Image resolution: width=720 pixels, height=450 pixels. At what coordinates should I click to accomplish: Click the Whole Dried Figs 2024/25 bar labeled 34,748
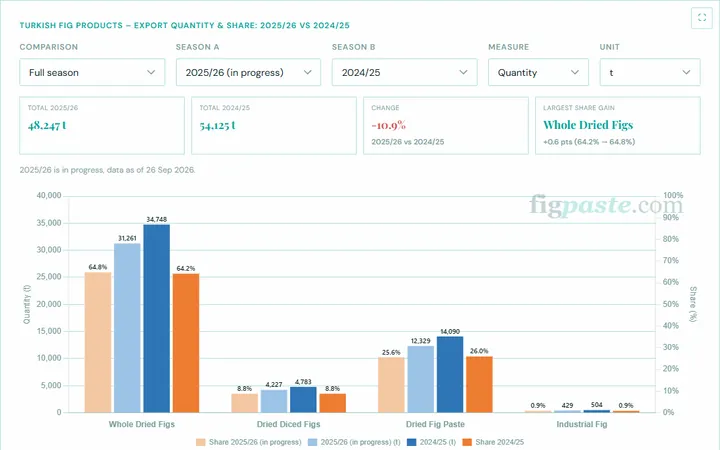click(x=157, y=318)
